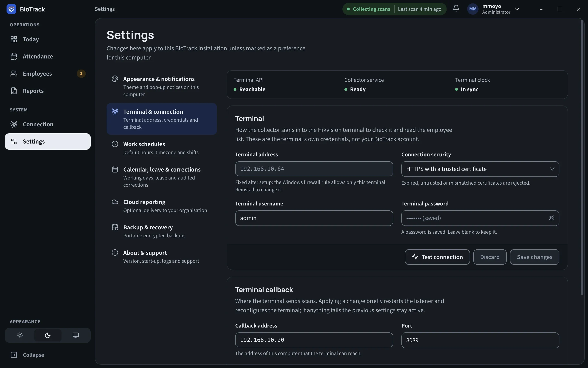Click the Collecting scans status pill
Image resolution: width=588 pixels, height=368 pixels.
[394, 9]
